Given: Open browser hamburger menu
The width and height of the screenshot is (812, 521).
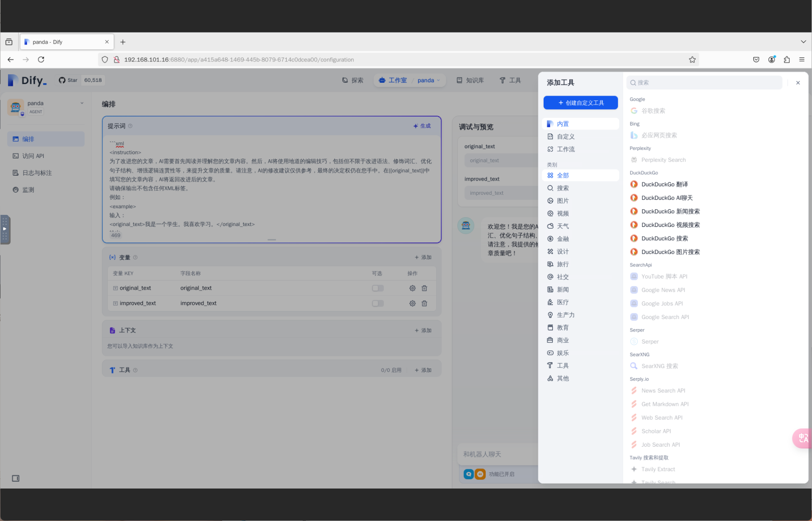Looking at the screenshot, I should [802, 60].
